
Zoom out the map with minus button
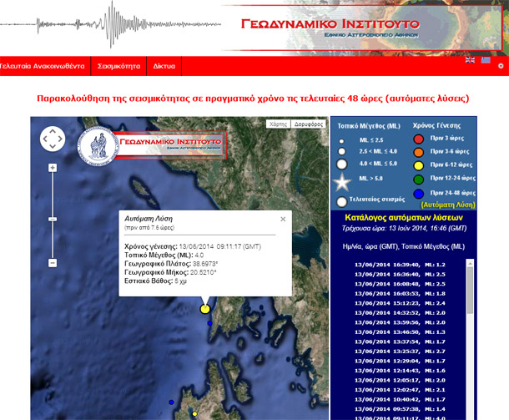(53, 263)
